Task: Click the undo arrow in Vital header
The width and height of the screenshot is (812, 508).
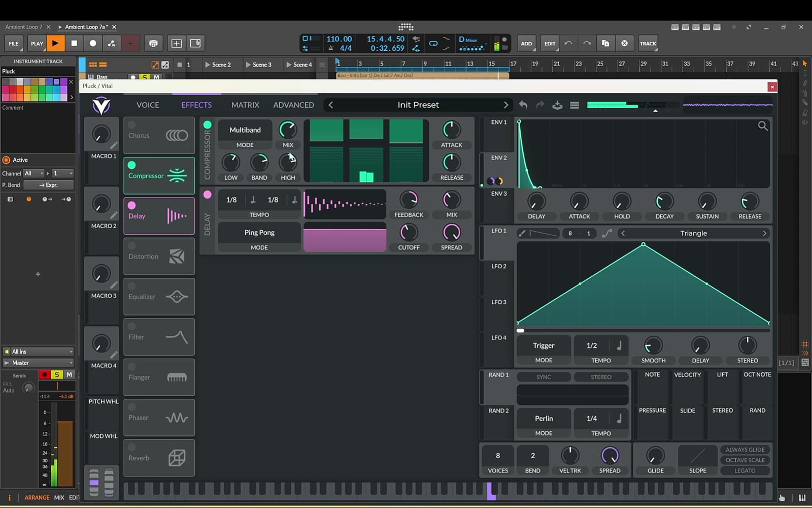Action: pos(523,105)
